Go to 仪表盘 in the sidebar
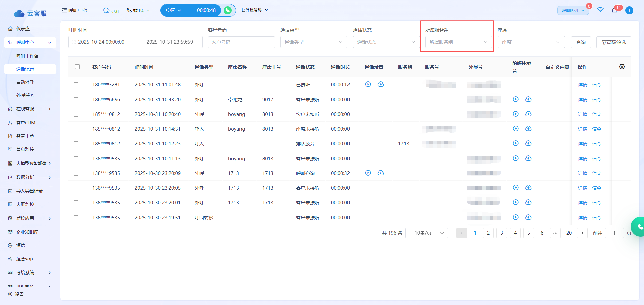 tap(23, 29)
